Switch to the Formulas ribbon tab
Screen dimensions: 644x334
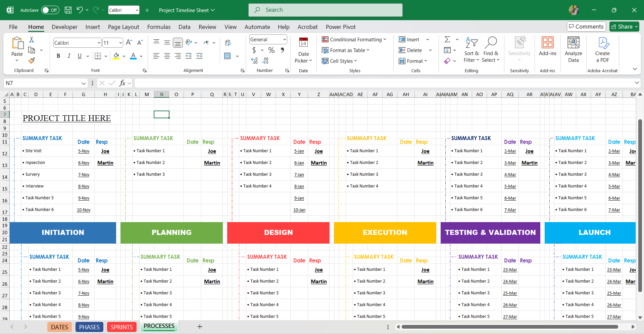159,27
